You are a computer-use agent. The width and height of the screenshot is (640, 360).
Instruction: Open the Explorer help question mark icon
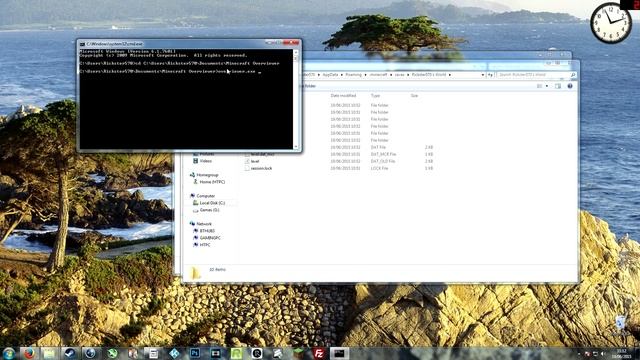point(570,86)
